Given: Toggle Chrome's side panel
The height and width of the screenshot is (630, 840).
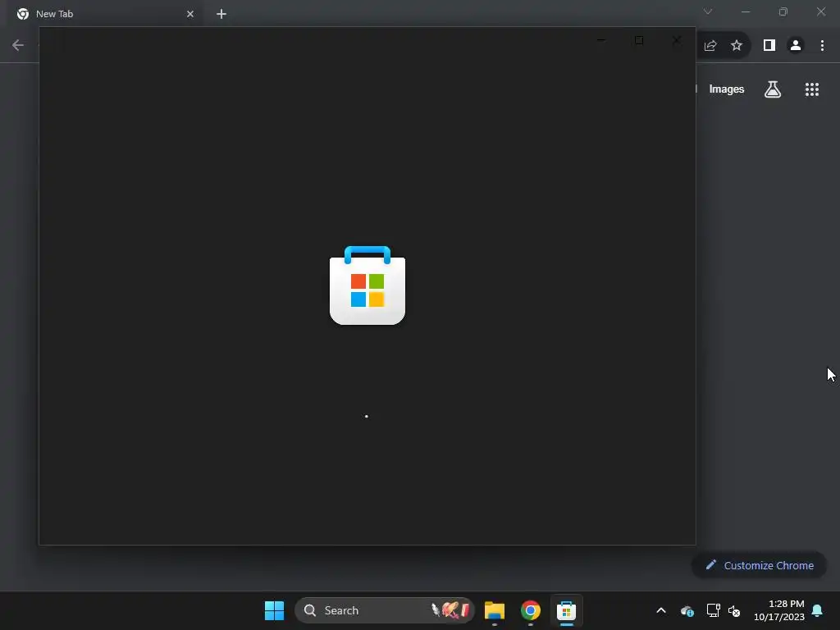Looking at the screenshot, I should tap(769, 46).
